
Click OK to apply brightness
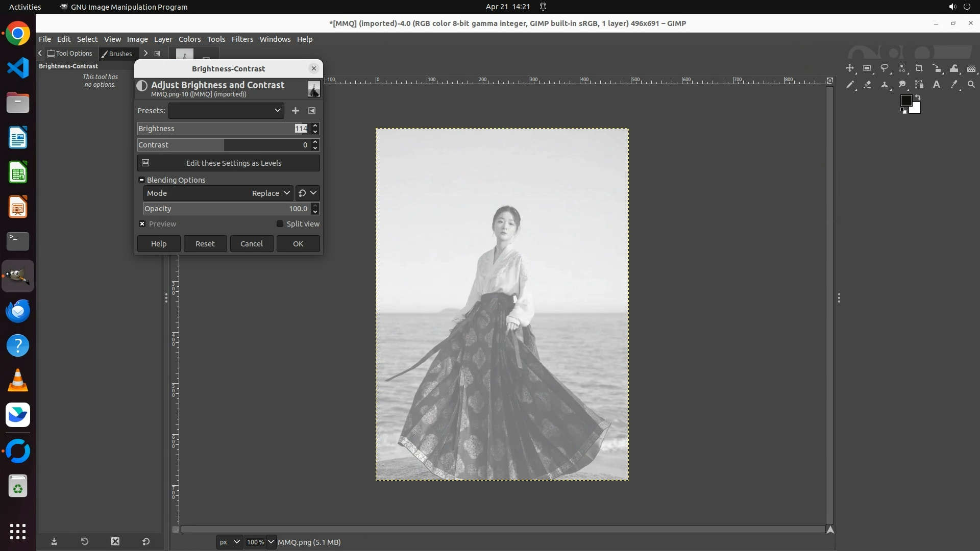298,244
